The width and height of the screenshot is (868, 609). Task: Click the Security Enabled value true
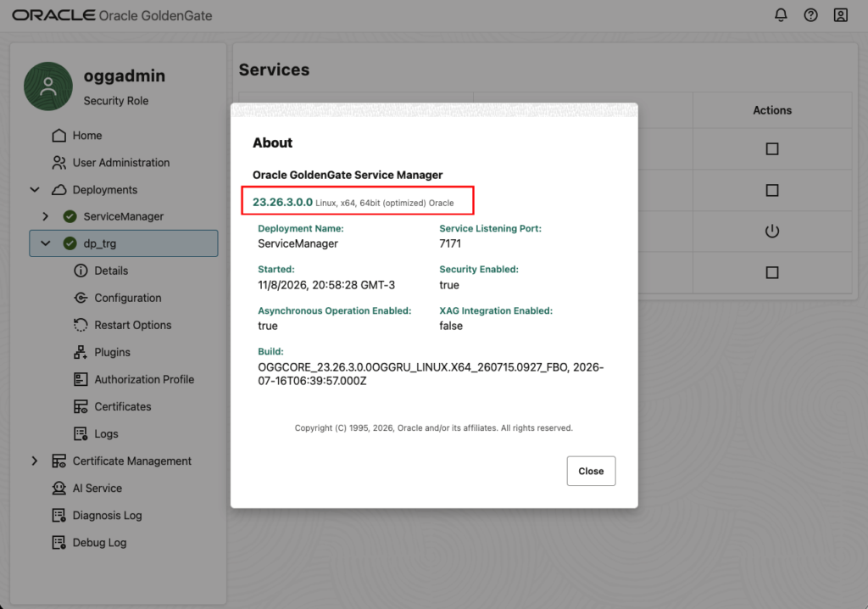(449, 285)
